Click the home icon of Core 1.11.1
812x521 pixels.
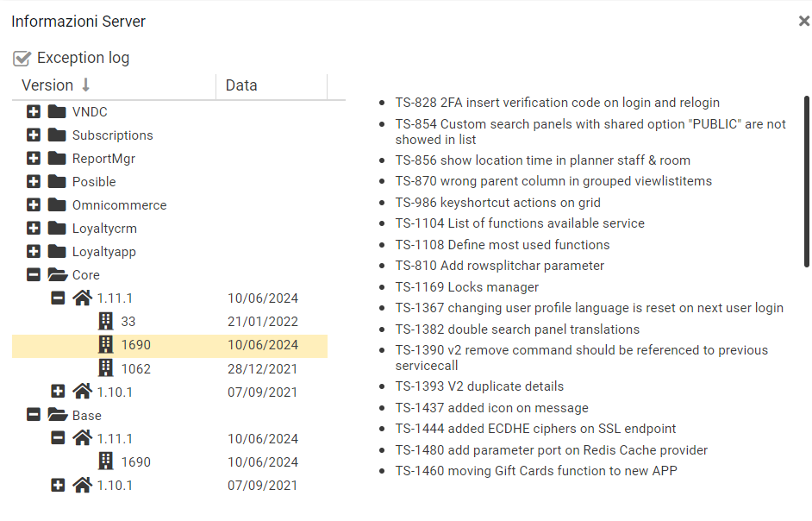tap(83, 298)
